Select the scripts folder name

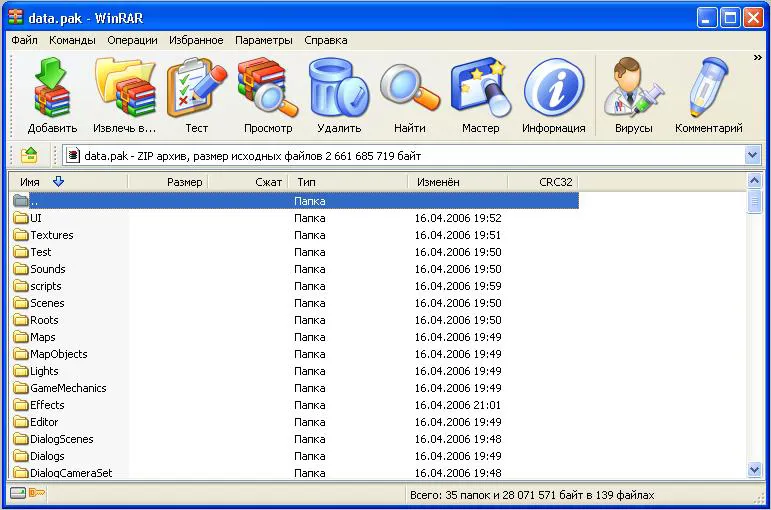point(46,286)
